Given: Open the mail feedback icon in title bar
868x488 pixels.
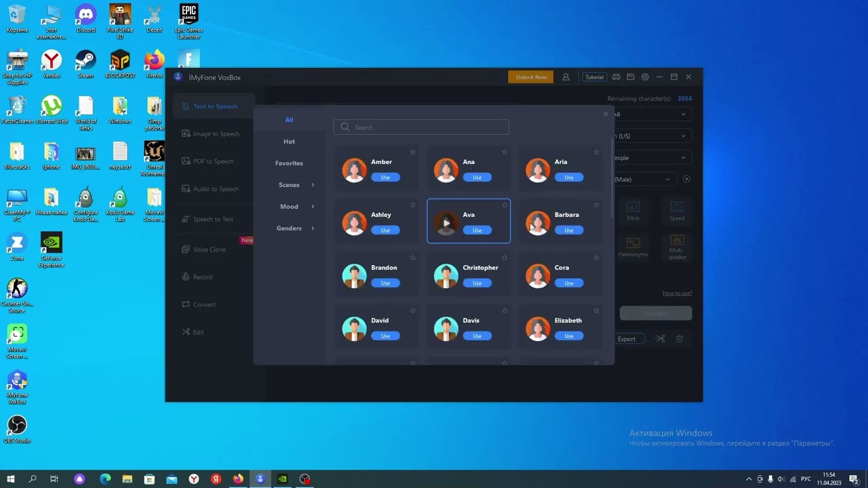Looking at the screenshot, I should click(x=630, y=77).
